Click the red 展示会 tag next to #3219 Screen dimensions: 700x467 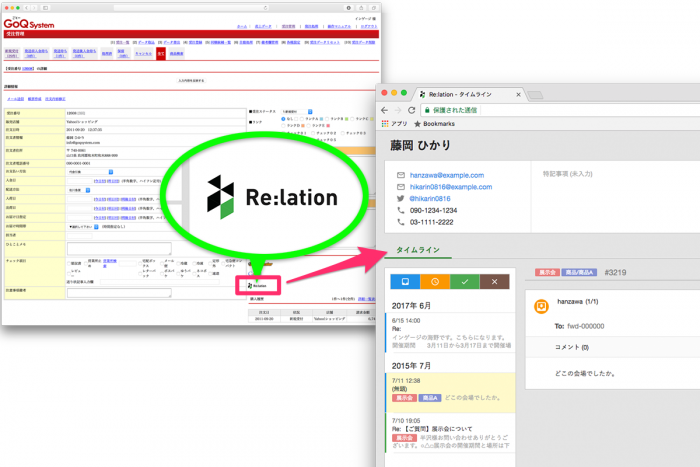point(547,272)
